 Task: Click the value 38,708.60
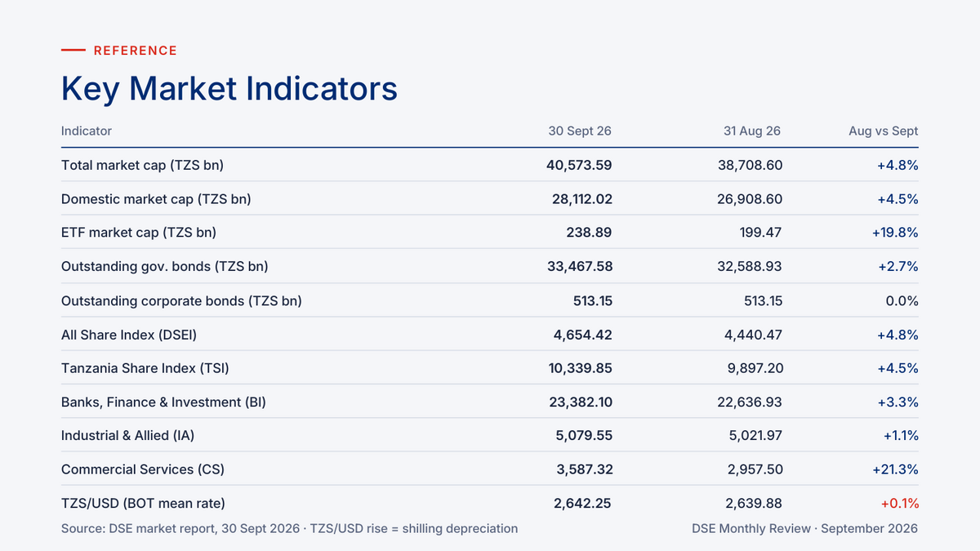coord(750,165)
